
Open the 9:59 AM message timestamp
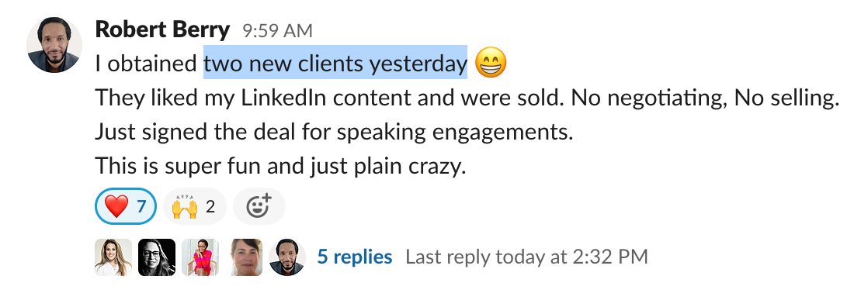pyautogui.click(x=277, y=31)
